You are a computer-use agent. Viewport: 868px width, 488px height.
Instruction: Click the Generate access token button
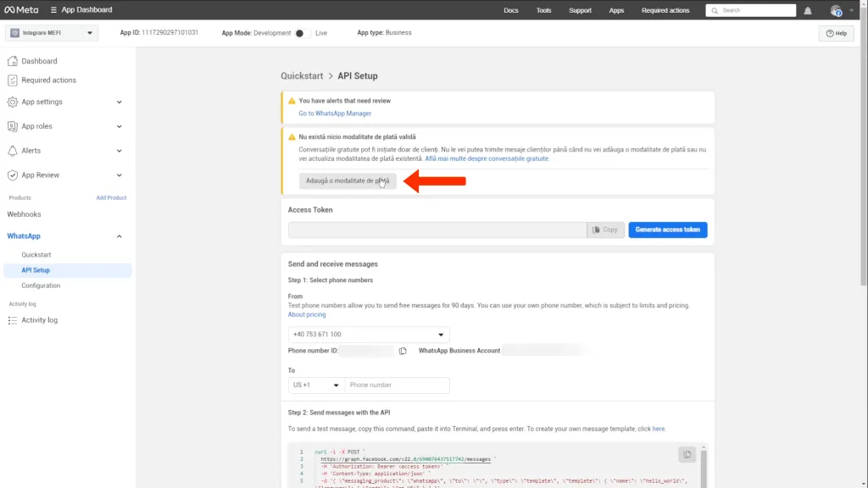coord(668,230)
